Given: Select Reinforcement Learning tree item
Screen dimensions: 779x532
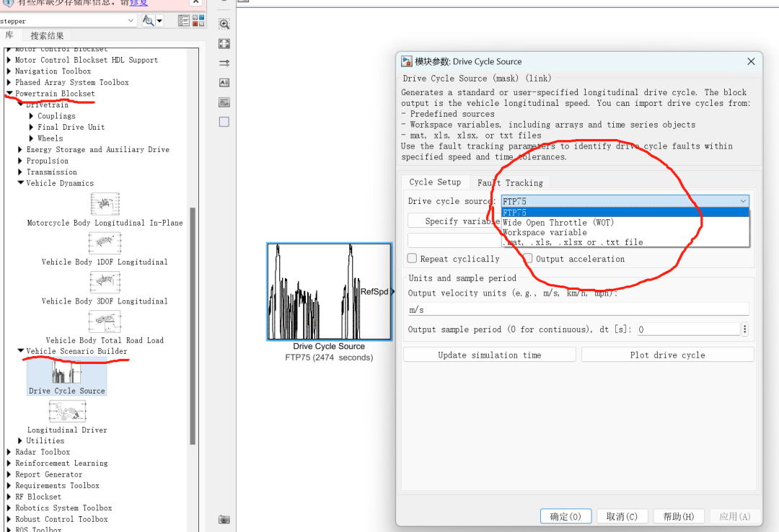Looking at the screenshot, I should (x=61, y=463).
